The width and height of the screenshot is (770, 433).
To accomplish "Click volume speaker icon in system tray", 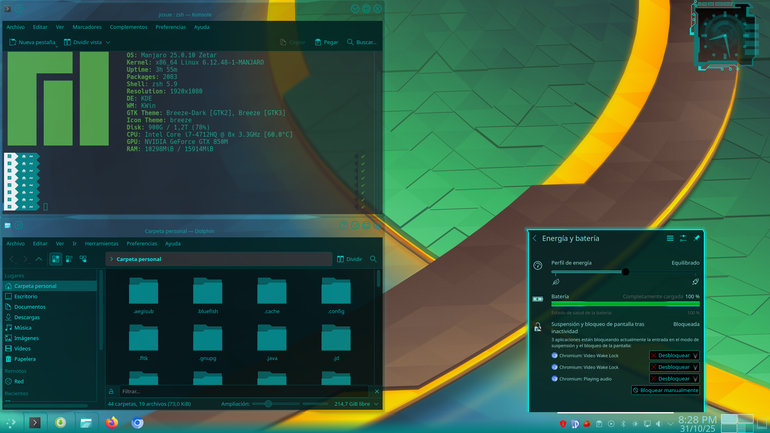I will tap(659, 424).
